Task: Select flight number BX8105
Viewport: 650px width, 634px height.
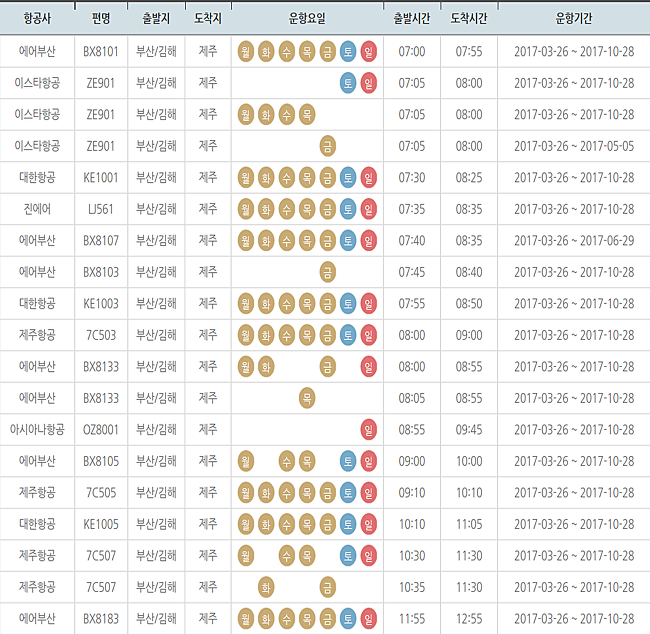Action: (101, 461)
